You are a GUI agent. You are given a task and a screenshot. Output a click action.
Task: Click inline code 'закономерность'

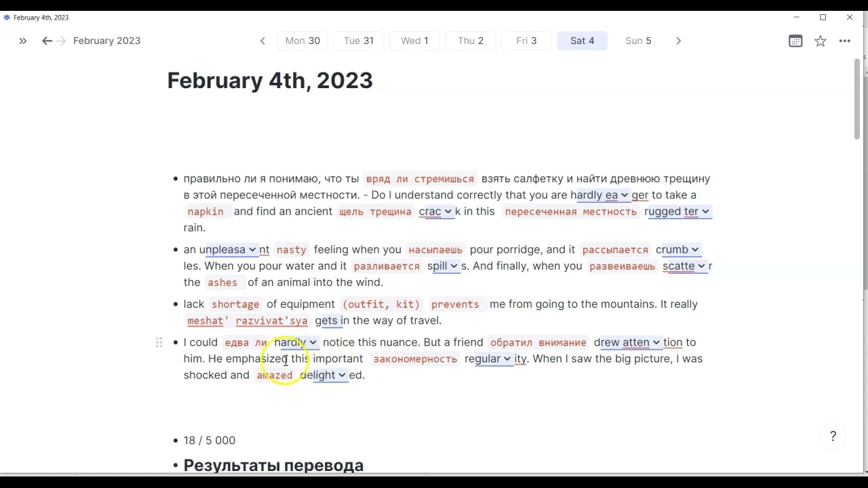click(415, 359)
